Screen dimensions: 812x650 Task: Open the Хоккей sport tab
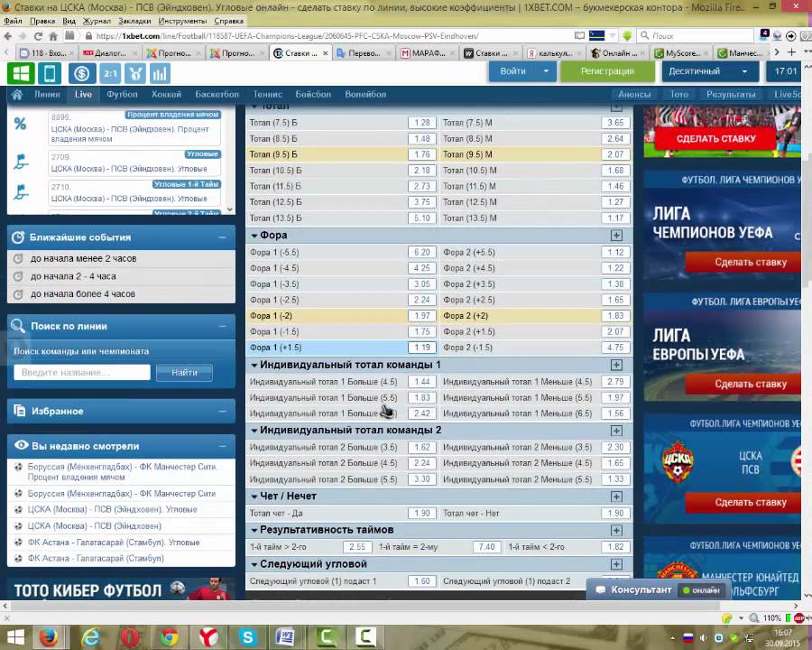(166, 94)
